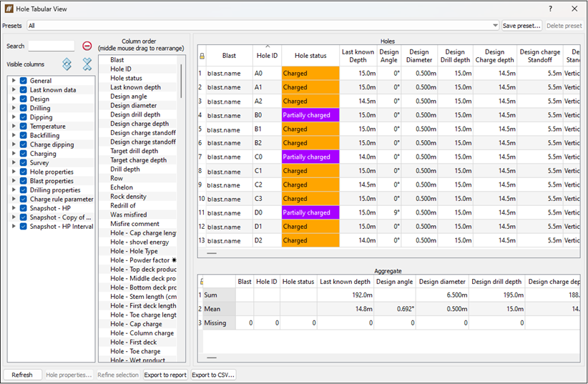Click the lock icon in Holes table header
Viewport: 588px width, 384px height.
(202, 56)
